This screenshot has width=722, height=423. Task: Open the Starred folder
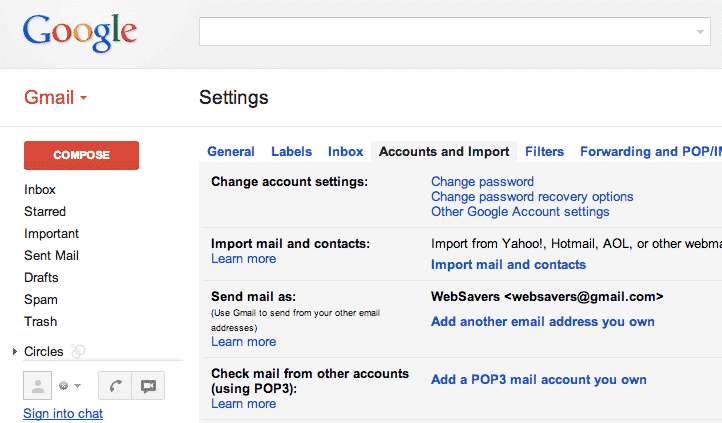[x=45, y=212]
